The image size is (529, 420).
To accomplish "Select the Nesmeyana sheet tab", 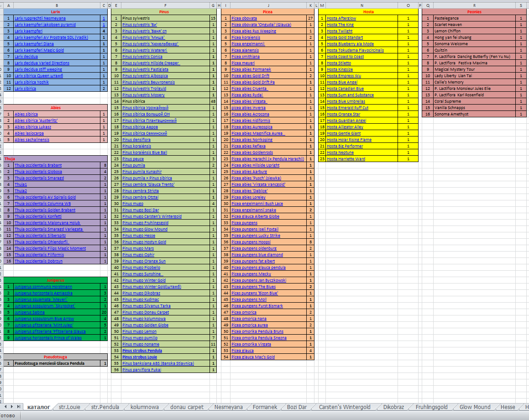I will [x=228, y=407].
